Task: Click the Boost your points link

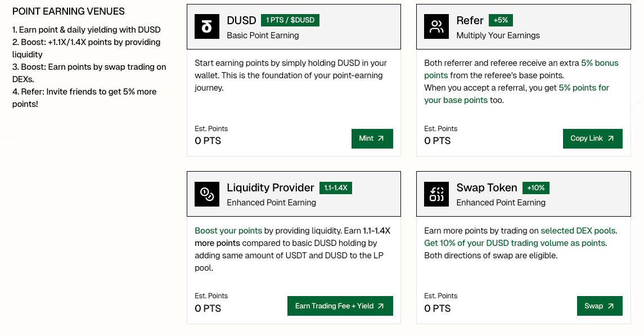Action: tap(228, 231)
